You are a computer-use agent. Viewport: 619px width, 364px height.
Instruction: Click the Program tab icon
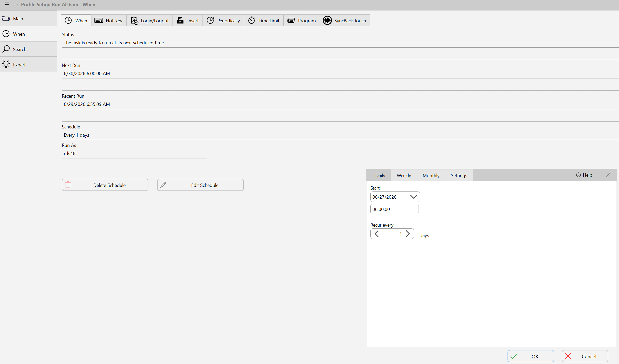(x=291, y=21)
